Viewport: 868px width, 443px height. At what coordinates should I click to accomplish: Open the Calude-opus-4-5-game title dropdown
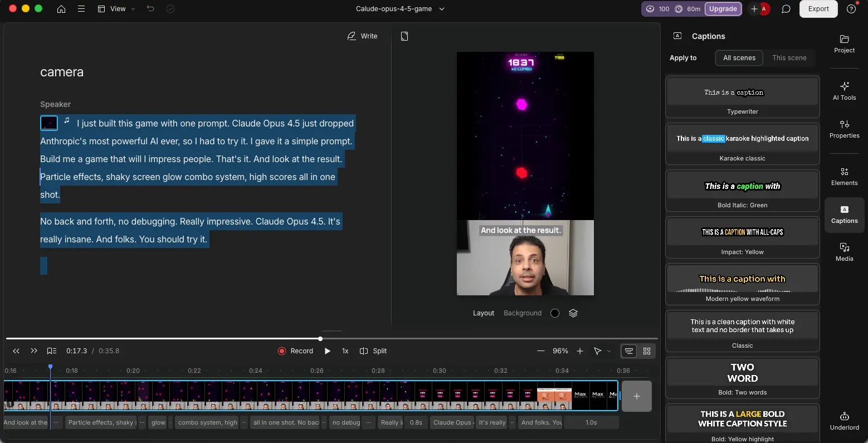tap(441, 9)
